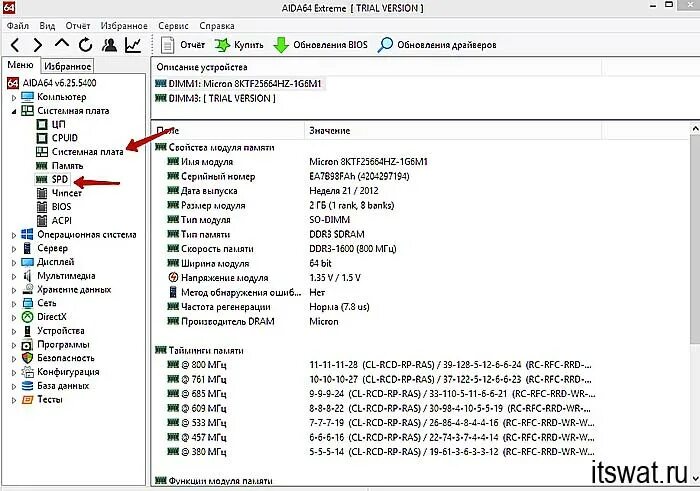The height and width of the screenshot is (491, 700).
Task: Collapse the Системная плата parent node
Action: click(14, 111)
